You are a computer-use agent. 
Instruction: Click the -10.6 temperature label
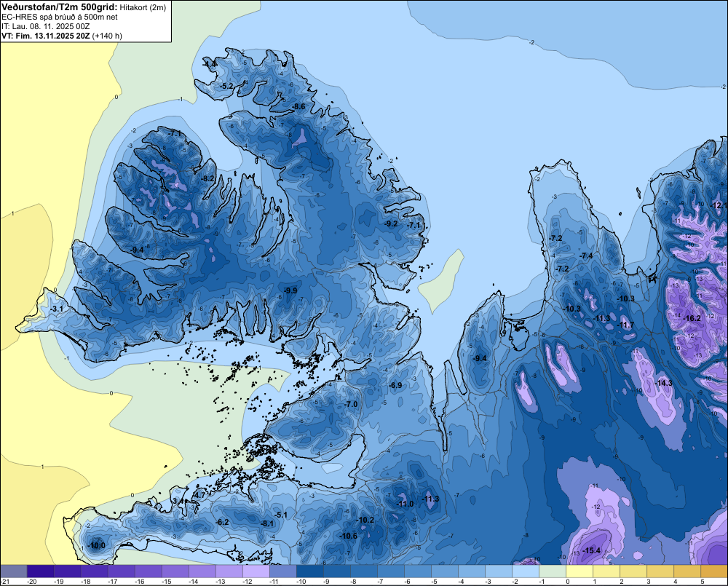click(x=348, y=536)
